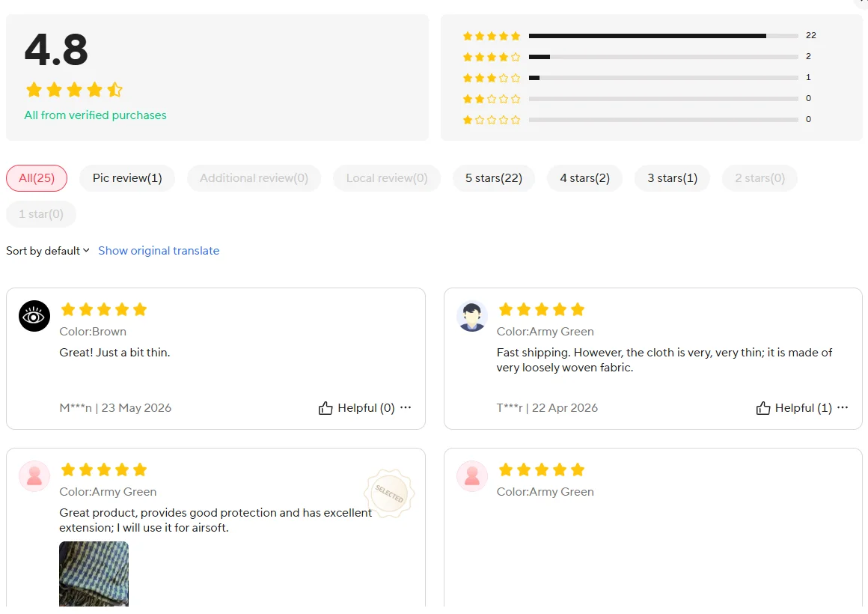The image size is (868, 614).
Task: Mark M***n's review Helpful (0)
Action: pyautogui.click(x=356, y=408)
